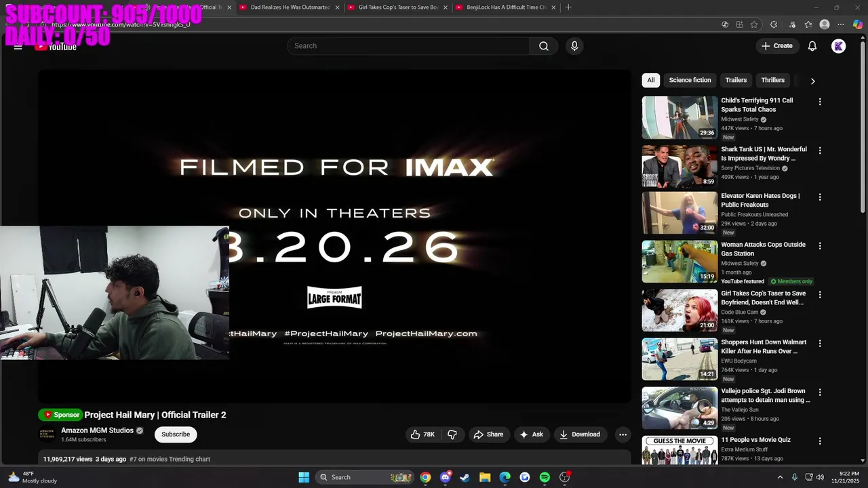
Task: Open OBS Studio from the taskbar
Action: [564, 477]
